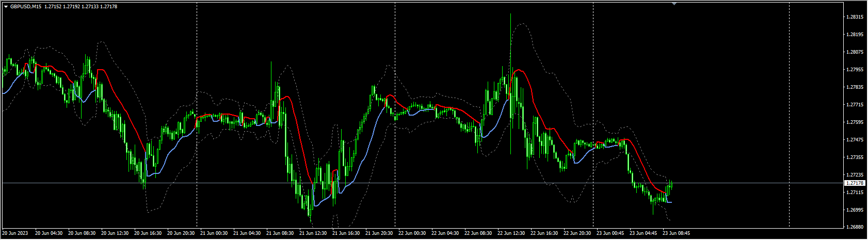
Task: Click the 20 Jun 08:30 time label
Action: [x=82, y=233]
